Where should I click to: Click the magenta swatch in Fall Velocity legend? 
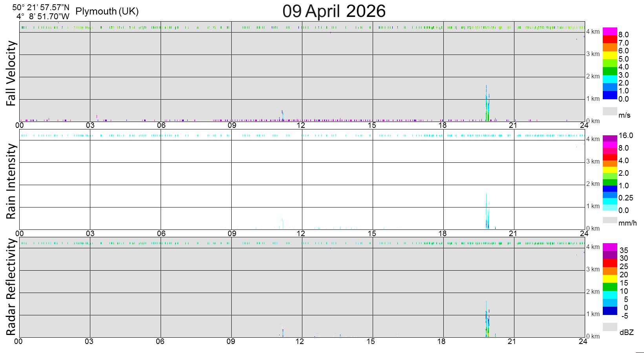click(610, 31)
